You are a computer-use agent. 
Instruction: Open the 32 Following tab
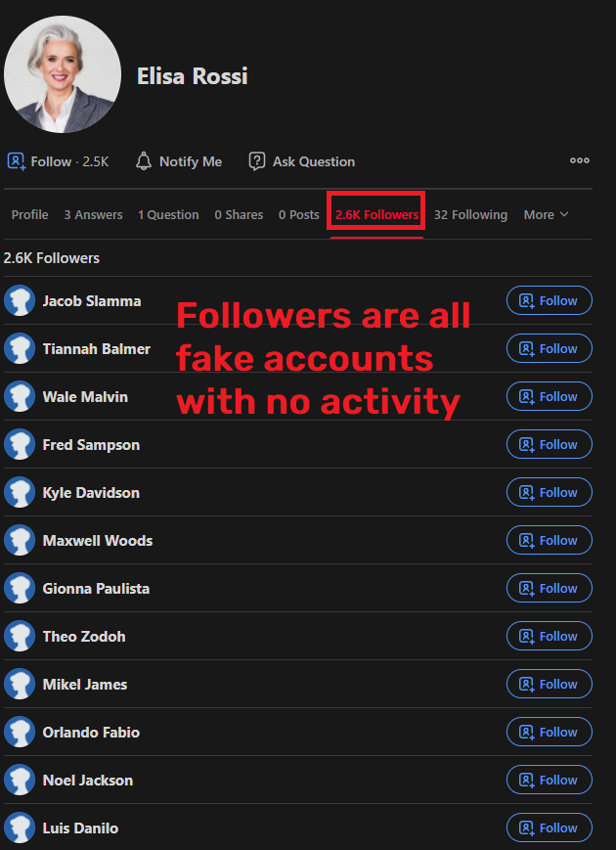click(470, 215)
